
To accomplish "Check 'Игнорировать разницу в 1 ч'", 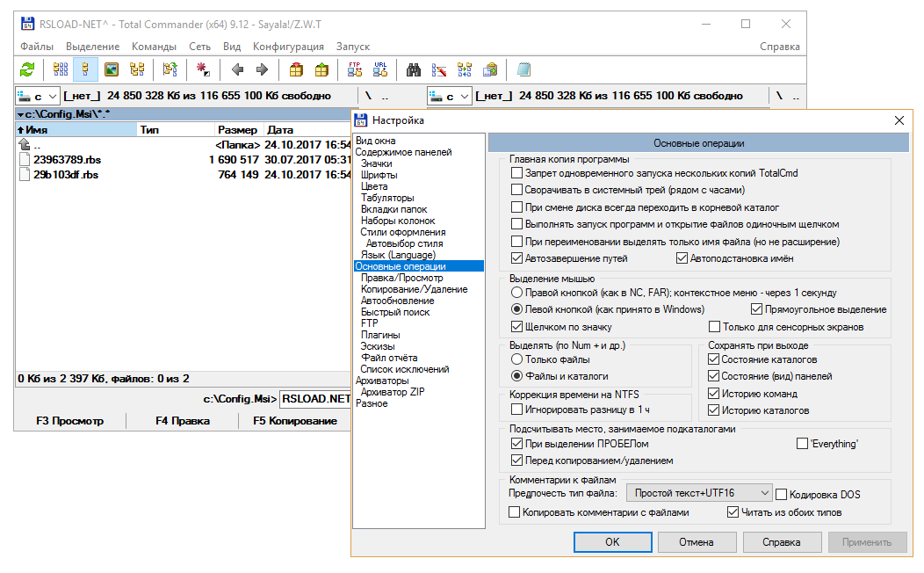I will pyautogui.click(x=516, y=410).
